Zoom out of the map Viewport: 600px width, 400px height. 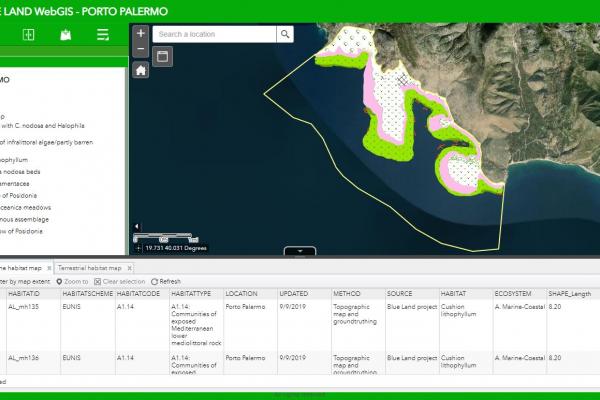click(x=141, y=49)
